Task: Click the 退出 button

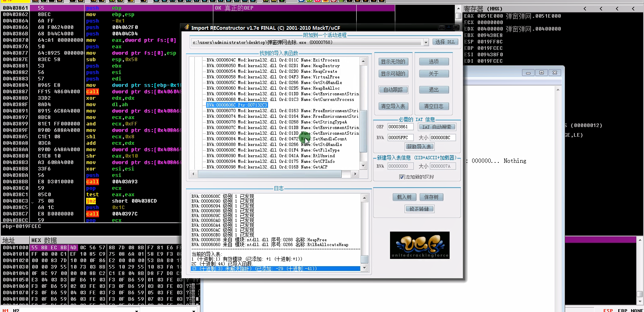Action: pos(434,90)
